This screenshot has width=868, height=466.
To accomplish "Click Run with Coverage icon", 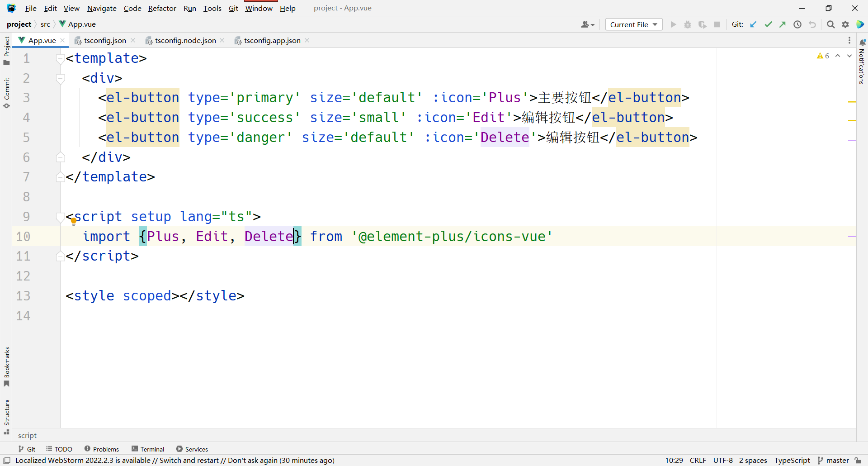I will 702,24.
